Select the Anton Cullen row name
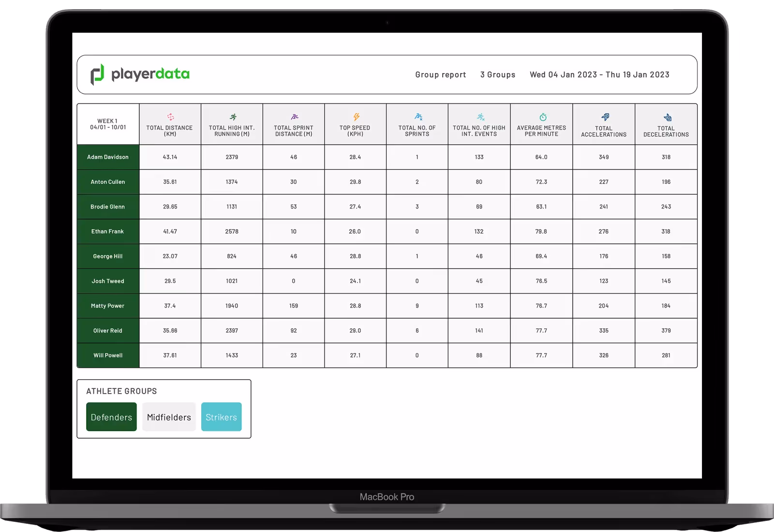The image size is (774, 532). tap(108, 182)
